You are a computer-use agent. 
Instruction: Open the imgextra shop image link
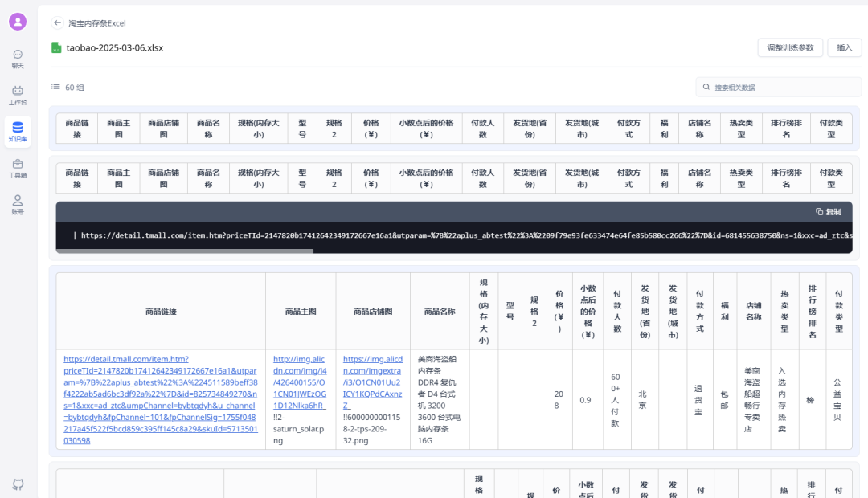pyautogui.click(x=373, y=382)
